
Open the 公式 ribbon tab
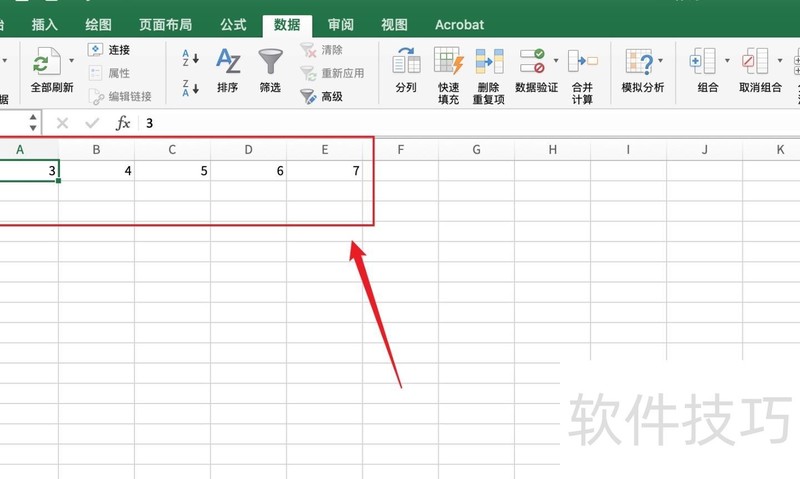(x=233, y=24)
